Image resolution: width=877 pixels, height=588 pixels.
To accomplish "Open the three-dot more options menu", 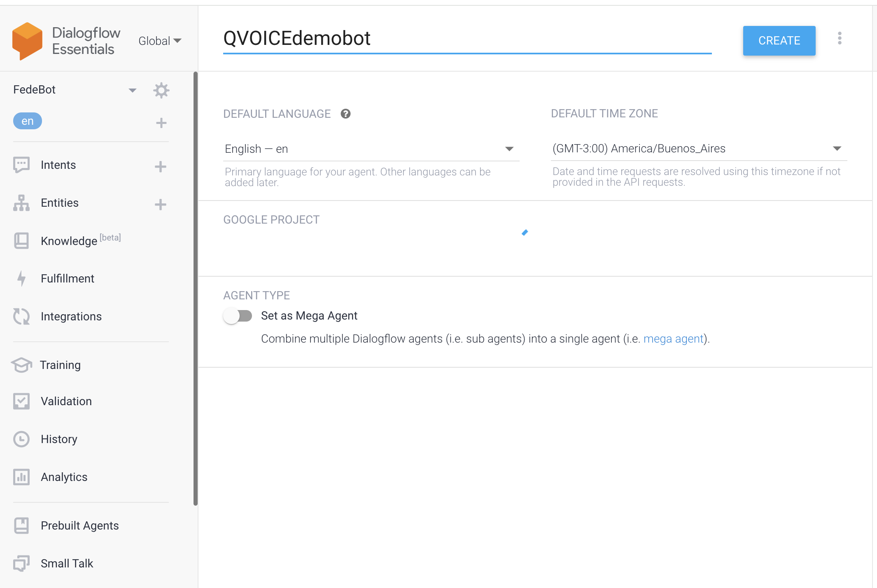I will pyautogui.click(x=840, y=38).
